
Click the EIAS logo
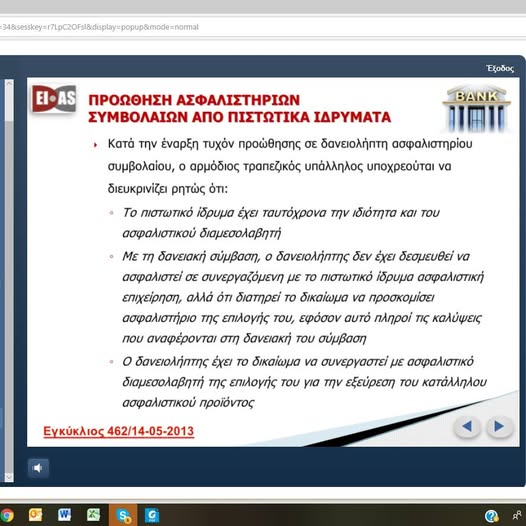point(54,99)
